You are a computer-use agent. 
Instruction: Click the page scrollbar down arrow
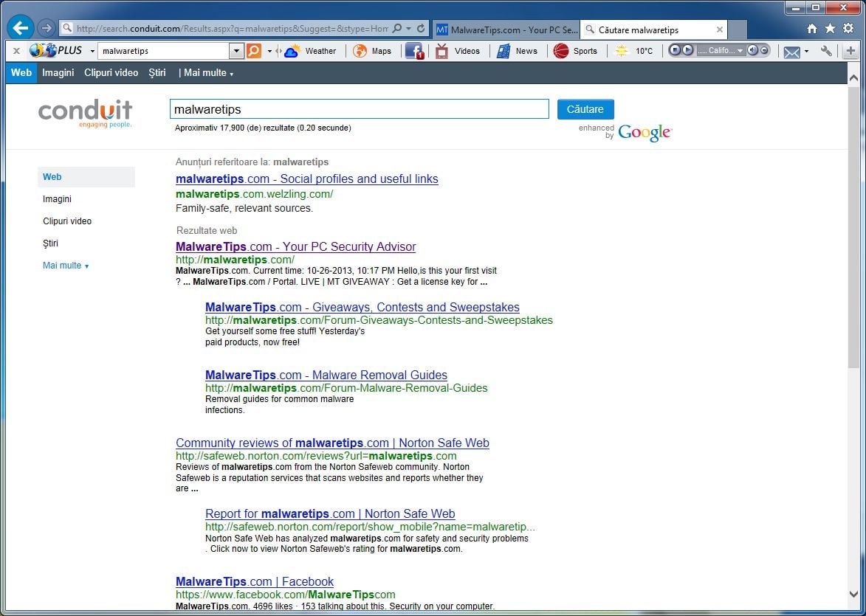(853, 594)
